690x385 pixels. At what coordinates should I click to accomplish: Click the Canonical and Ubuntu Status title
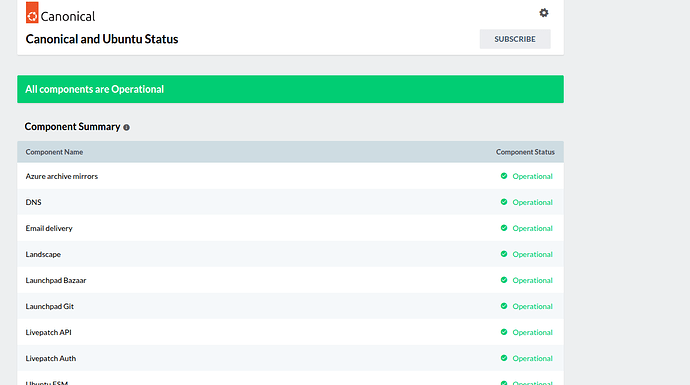[x=102, y=39]
